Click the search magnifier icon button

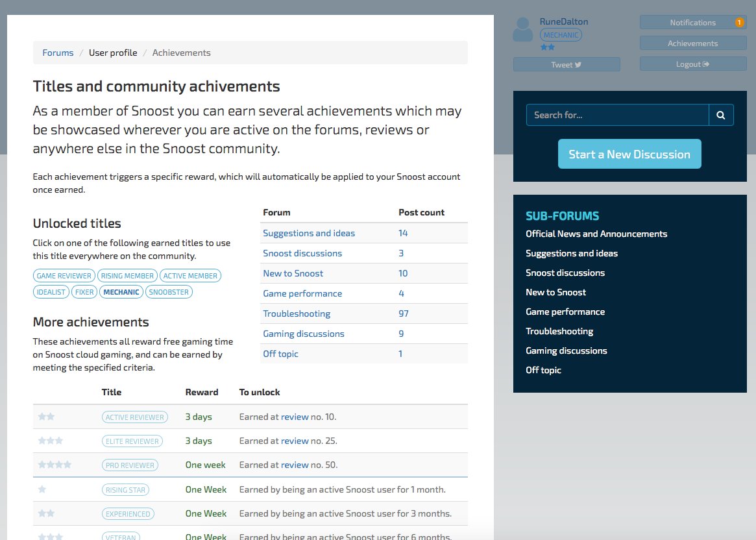721,116
